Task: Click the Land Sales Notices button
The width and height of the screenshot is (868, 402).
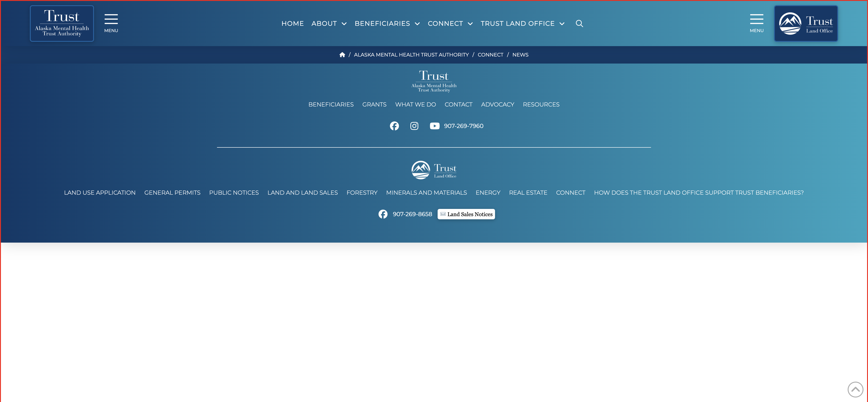Action: tap(466, 214)
